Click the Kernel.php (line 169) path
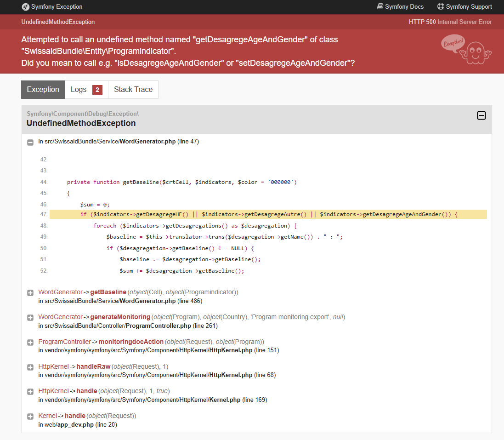 [153, 400]
